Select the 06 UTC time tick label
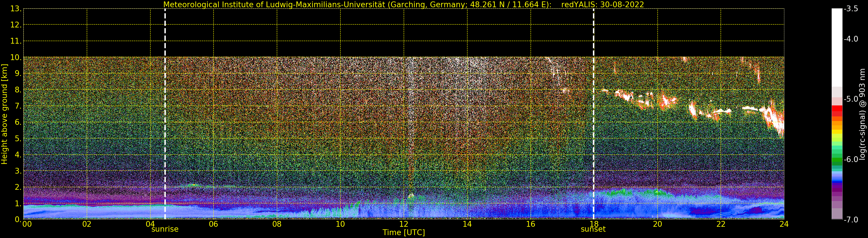 (x=214, y=224)
